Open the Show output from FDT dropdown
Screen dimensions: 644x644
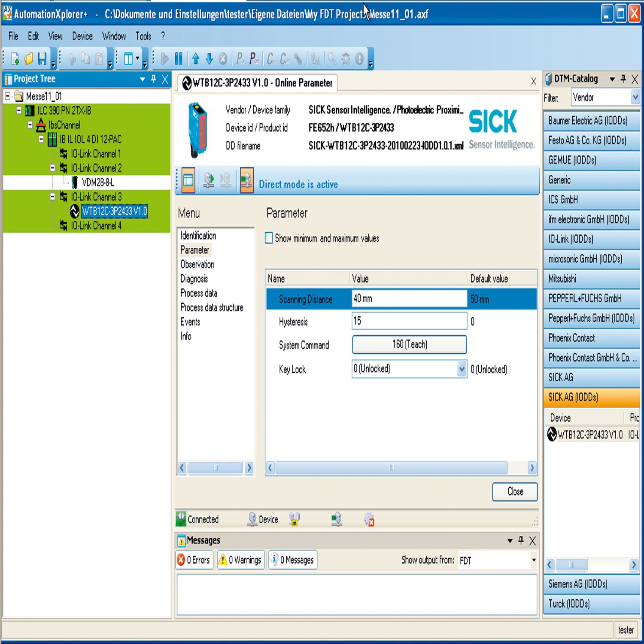(x=534, y=560)
